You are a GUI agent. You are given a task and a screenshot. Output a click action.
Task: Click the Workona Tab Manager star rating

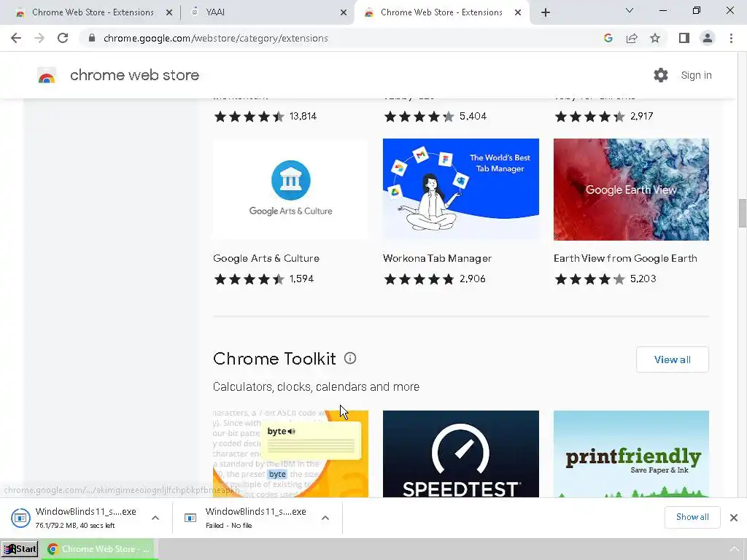tap(419, 279)
